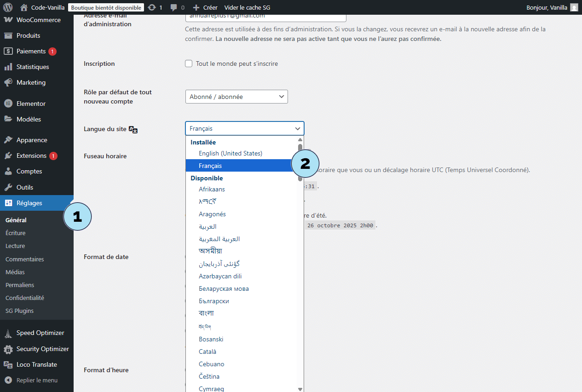Click the WordPress logo icon

pyautogui.click(x=7, y=7)
